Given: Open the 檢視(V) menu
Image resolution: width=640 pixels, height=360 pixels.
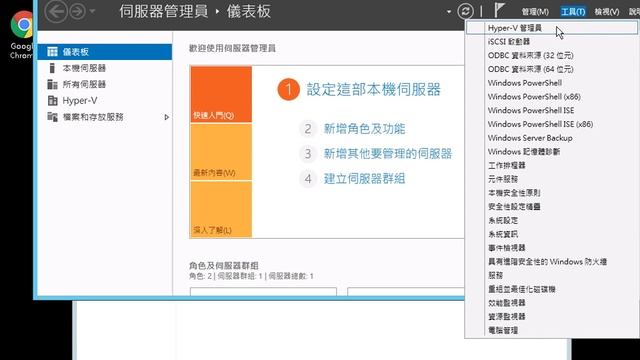Looking at the screenshot, I should [607, 12].
